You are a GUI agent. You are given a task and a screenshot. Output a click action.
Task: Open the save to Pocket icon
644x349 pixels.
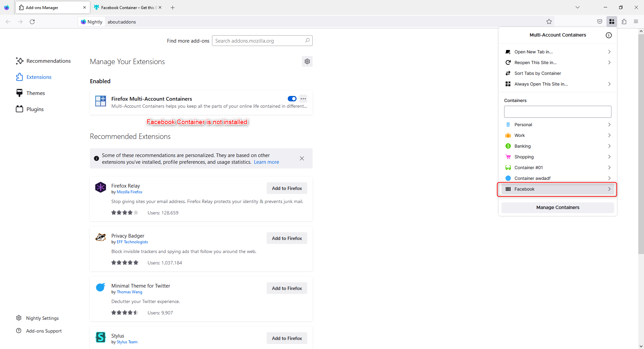coord(600,21)
